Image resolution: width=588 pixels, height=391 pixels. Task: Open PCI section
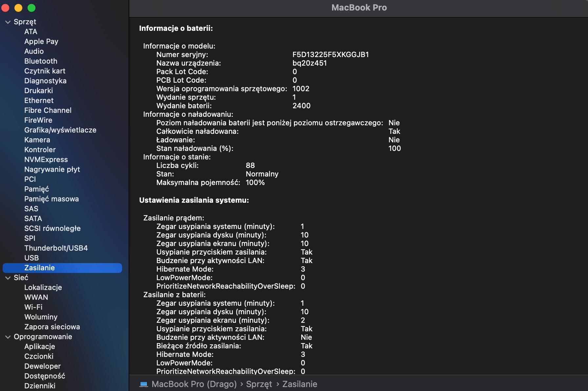tap(30, 179)
